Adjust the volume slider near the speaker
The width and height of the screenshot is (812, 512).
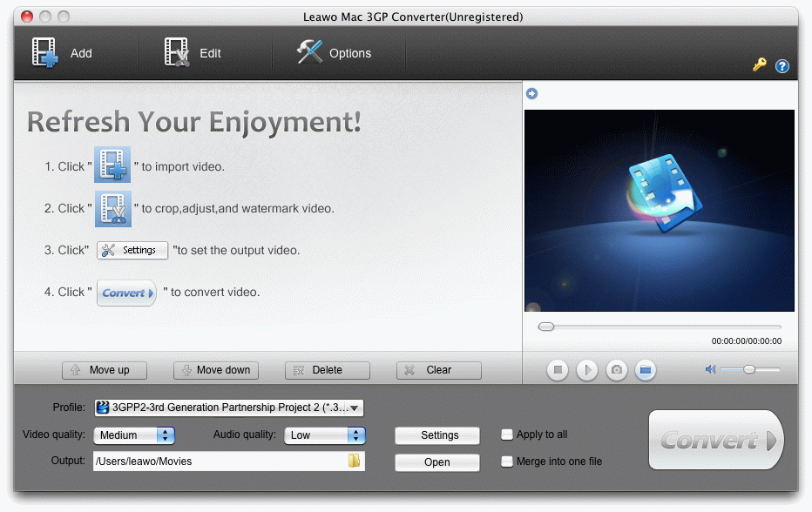748,369
